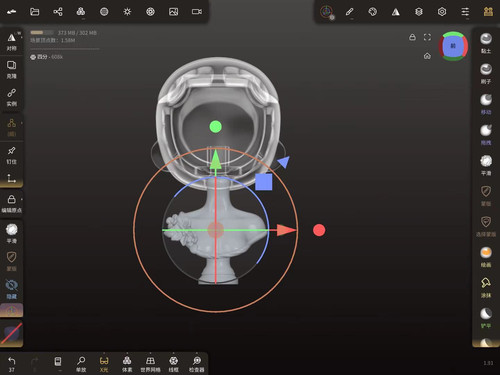
Task: Open the top-right tool globe icon
Action: 327,12
